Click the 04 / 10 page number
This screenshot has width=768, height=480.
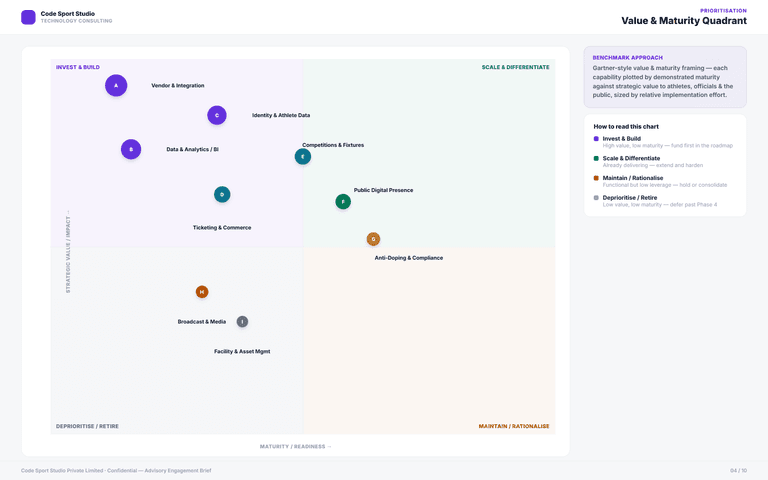tap(739, 471)
